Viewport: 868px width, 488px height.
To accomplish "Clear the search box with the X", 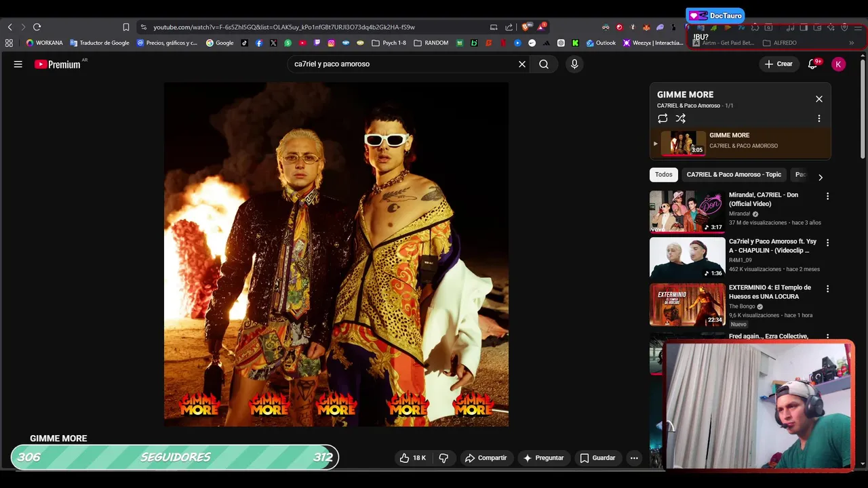I will coord(522,64).
